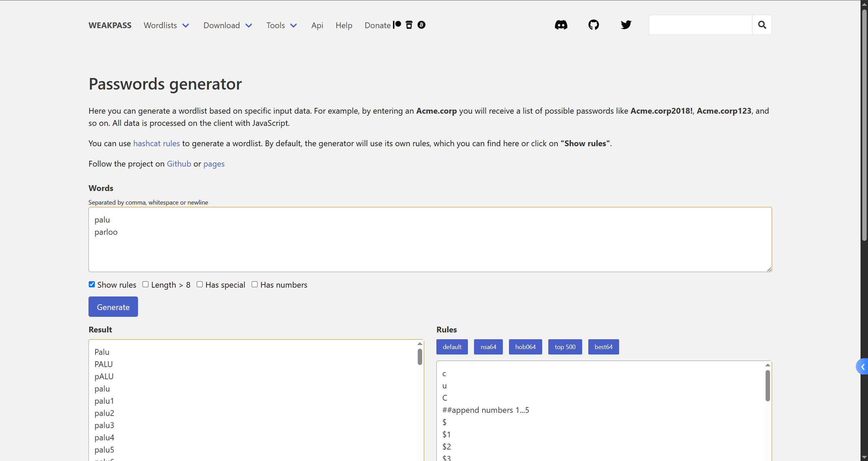This screenshot has height=461, width=868.
Task: Enable the Has special checkbox
Action: coord(200,284)
